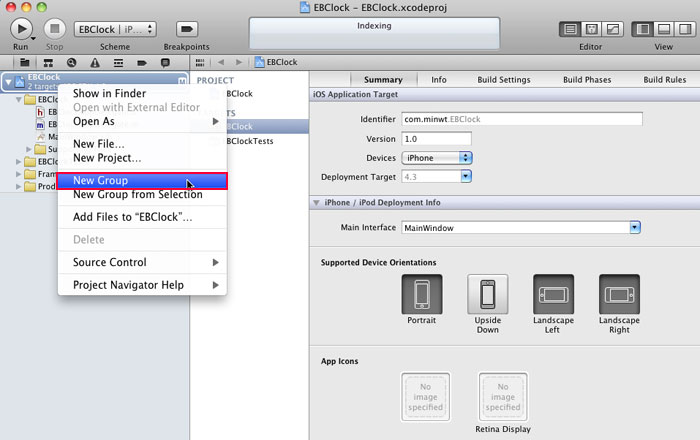The height and width of the screenshot is (440, 700).
Task: Select New Group menu item
Action: point(142,180)
